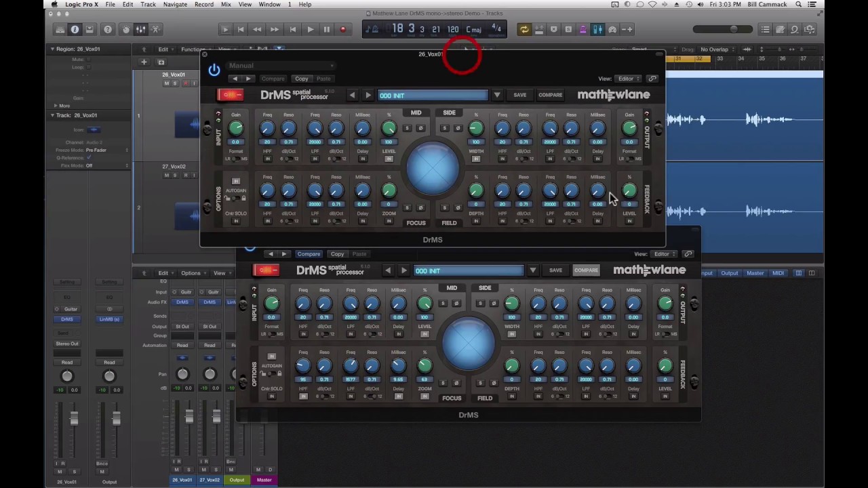Click the add track plus button

pos(144,62)
